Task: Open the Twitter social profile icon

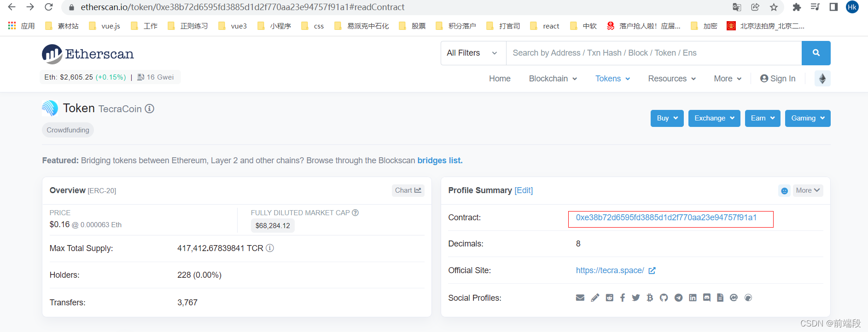Action: point(636,298)
